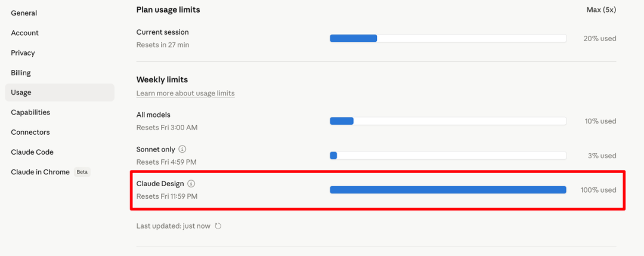The image size is (644, 256).
Task: Refresh the last updated usage data
Action: 218,226
